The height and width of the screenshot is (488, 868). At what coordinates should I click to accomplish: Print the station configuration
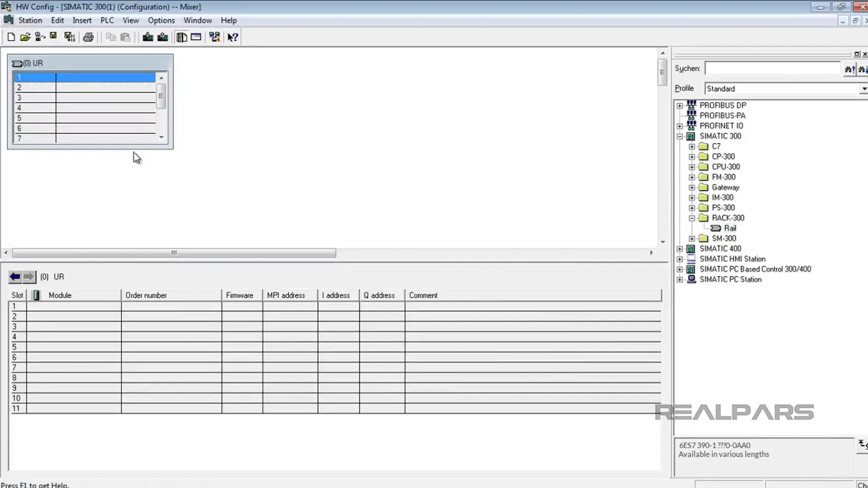tap(88, 37)
